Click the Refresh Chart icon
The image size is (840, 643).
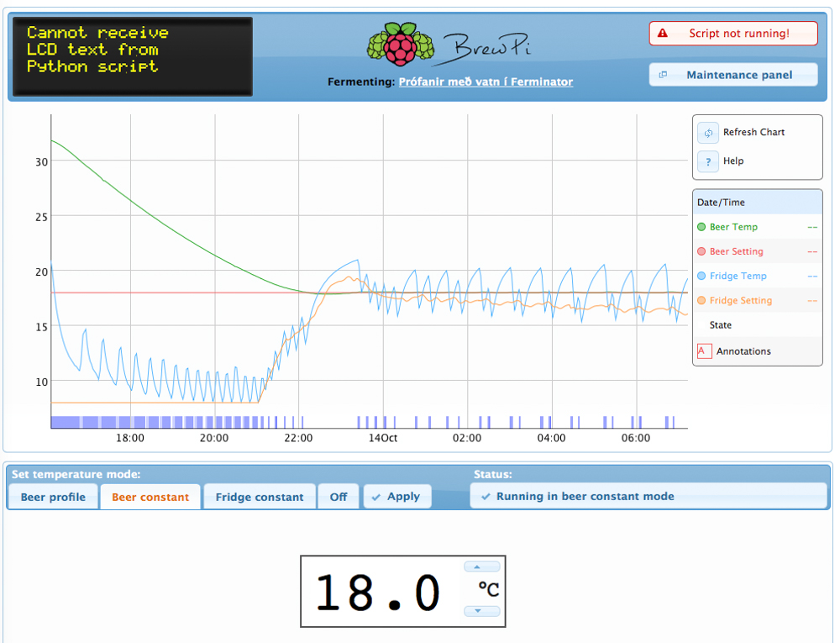point(708,133)
